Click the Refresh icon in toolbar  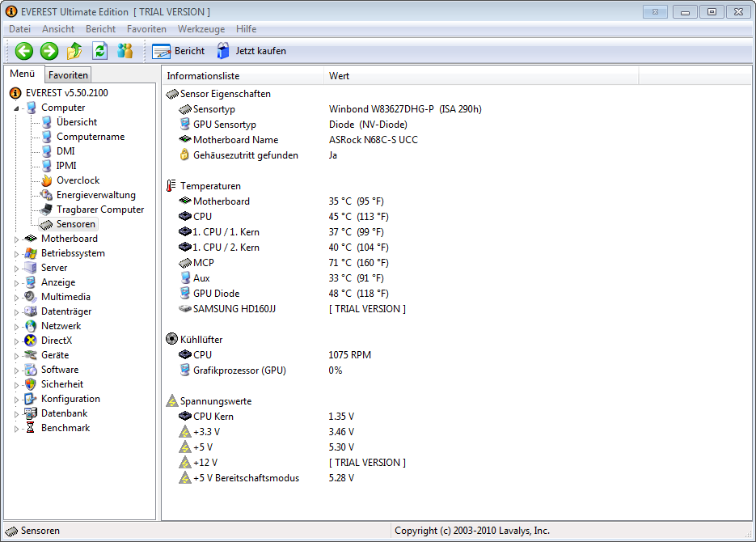click(x=99, y=51)
